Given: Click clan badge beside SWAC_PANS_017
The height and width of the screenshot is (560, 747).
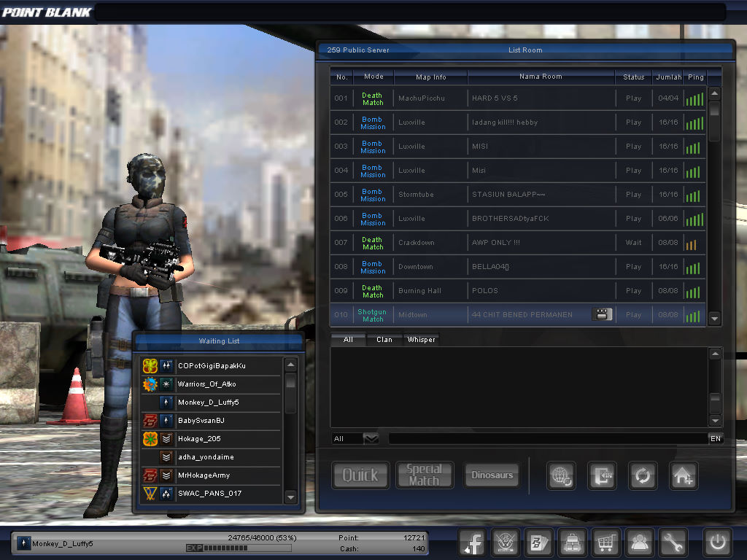Looking at the screenshot, I should coord(150,494).
